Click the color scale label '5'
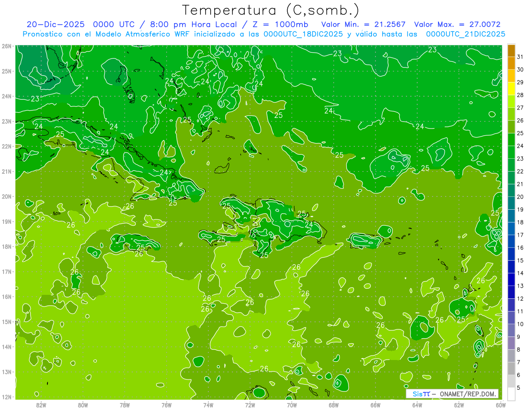Screen dimensions: 532x411 point(518,388)
